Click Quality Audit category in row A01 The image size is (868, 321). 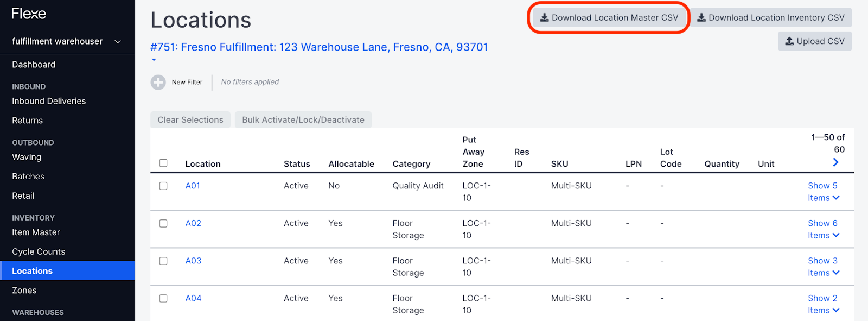coord(418,186)
